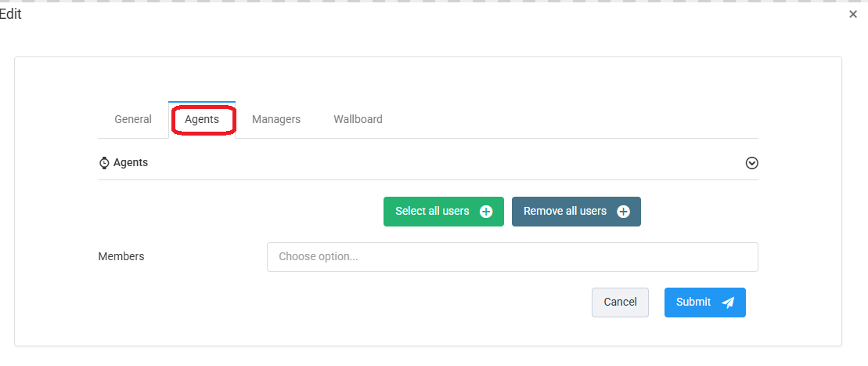The height and width of the screenshot is (366, 868).
Task: Click the plus icon in Select all users
Action: point(486,212)
